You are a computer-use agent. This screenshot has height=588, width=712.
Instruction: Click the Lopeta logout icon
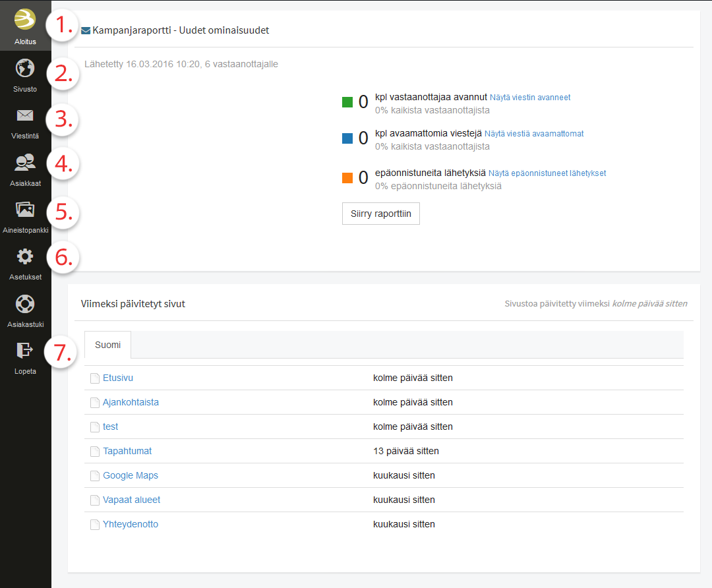coord(25,351)
